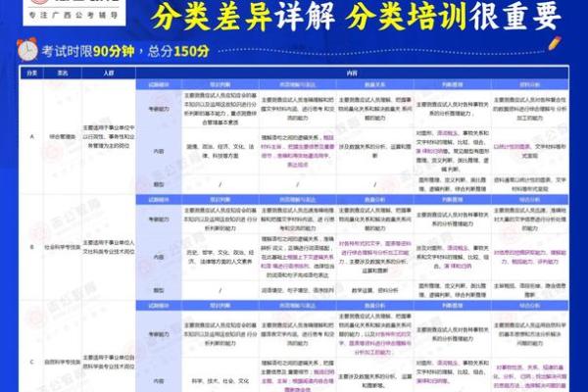The width and height of the screenshot is (588, 392).
Task: Click 历史、哲学、文化 content cell in category B
Action: point(220,257)
